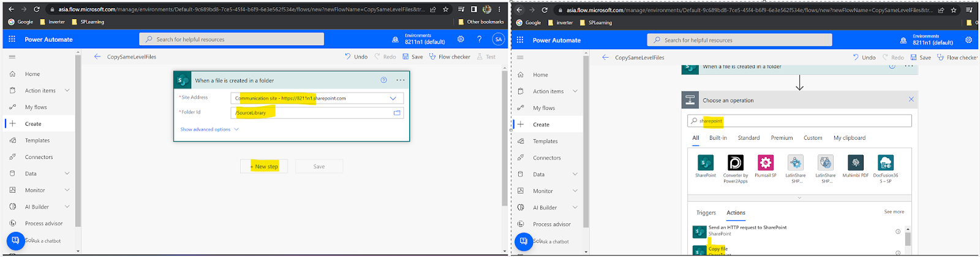Go back using arrow beside CopySameLevelFiles, left window
This screenshot has width=980, height=257.
click(x=97, y=56)
